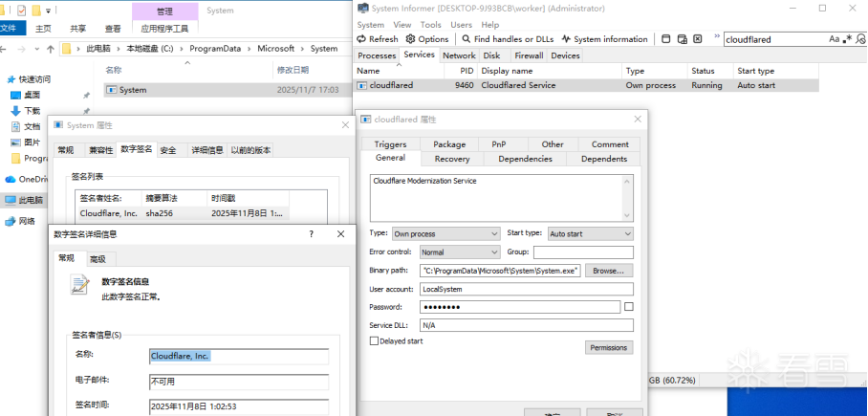The width and height of the screenshot is (868, 416).
Task: Select 网络 in Explorer sidebar
Action: 27,222
